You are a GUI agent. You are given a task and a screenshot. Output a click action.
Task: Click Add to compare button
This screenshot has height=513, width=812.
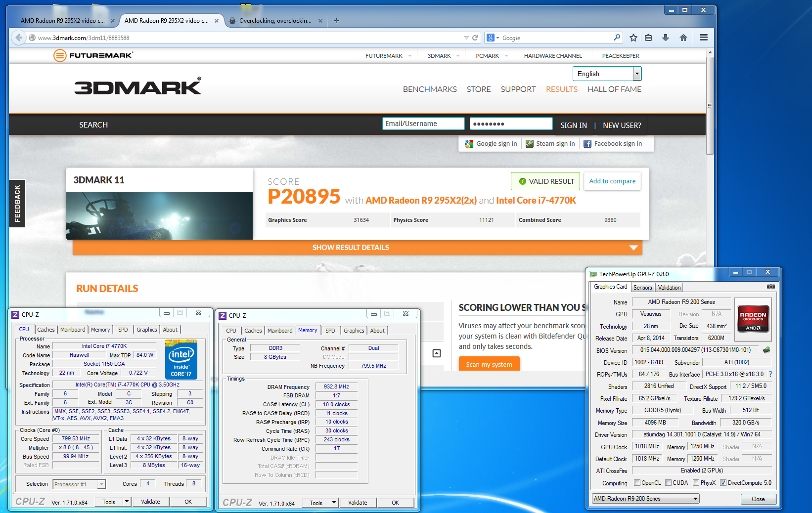click(x=612, y=181)
